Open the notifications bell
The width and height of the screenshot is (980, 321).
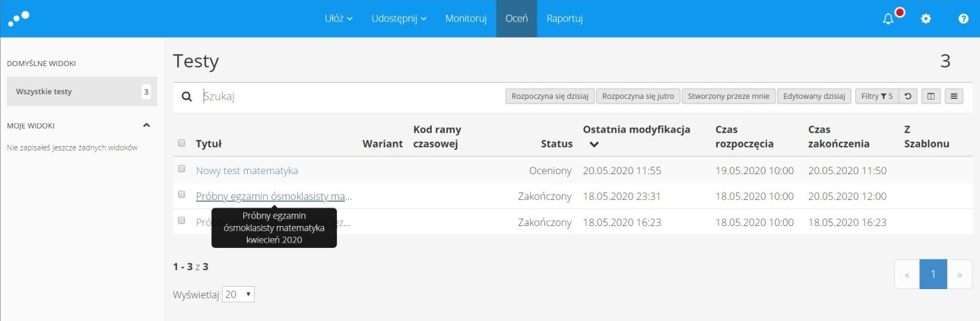888,19
